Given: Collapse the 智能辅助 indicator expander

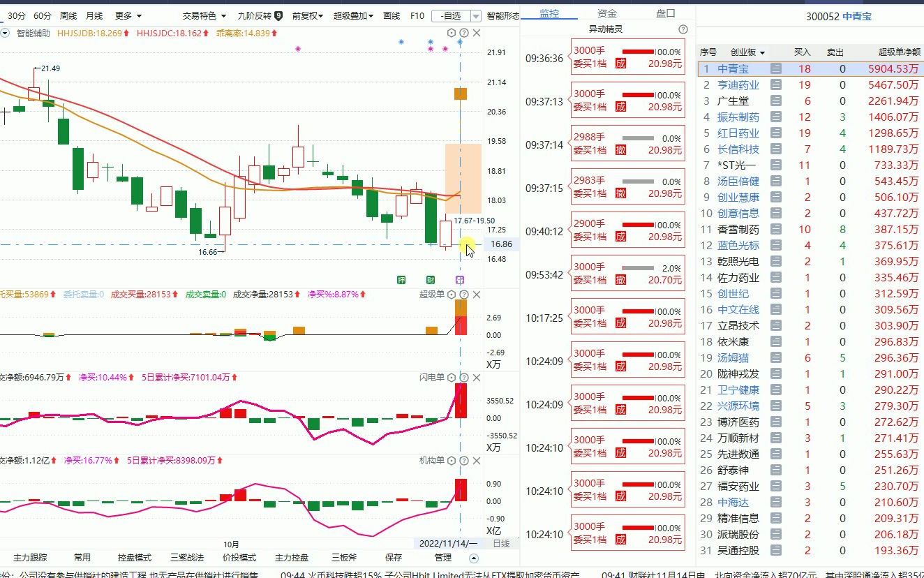Looking at the screenshot, I should (5, 33).
